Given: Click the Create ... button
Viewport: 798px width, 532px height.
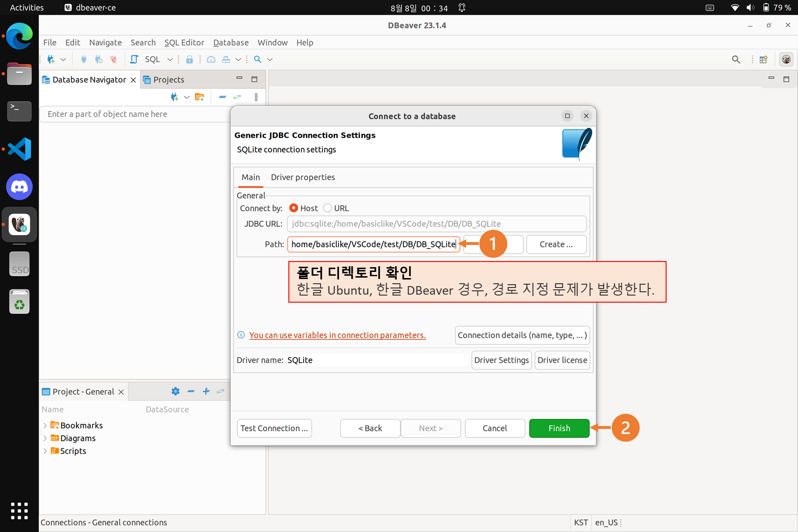Looking at the screenshot, I should 556,244.
